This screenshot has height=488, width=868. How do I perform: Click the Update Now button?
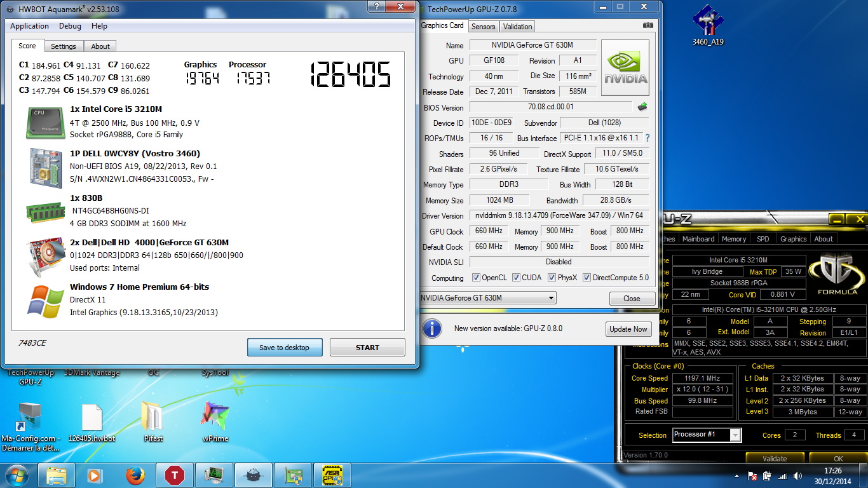point(628,329)
